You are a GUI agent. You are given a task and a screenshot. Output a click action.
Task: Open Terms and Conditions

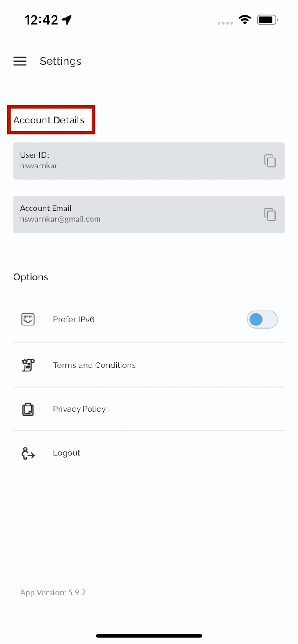coord(94,365)
